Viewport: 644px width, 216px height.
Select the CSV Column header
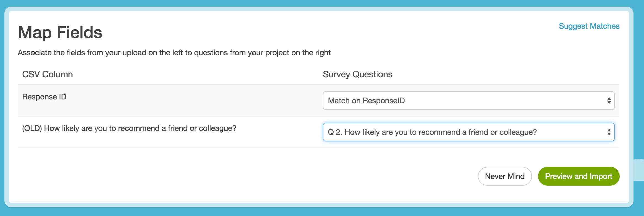click(x=47, y=74)
